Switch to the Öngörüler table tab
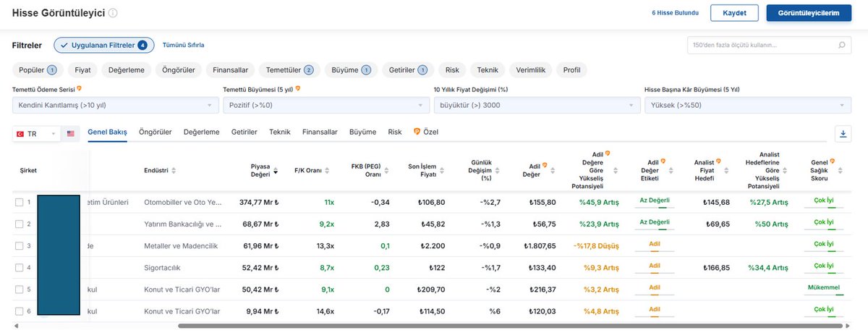The width and height of the screenshot is (868, 333). pos(155,132)
